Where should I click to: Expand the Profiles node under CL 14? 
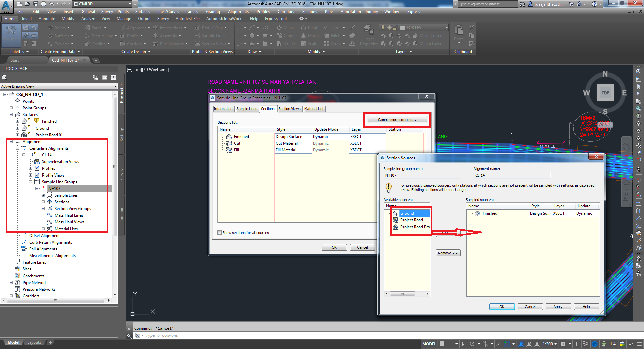click(31, 168)
